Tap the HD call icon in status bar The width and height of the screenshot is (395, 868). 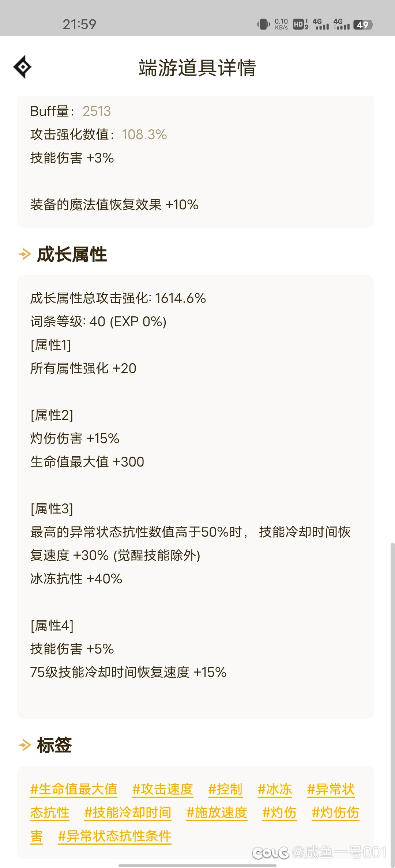click(301, 24)
